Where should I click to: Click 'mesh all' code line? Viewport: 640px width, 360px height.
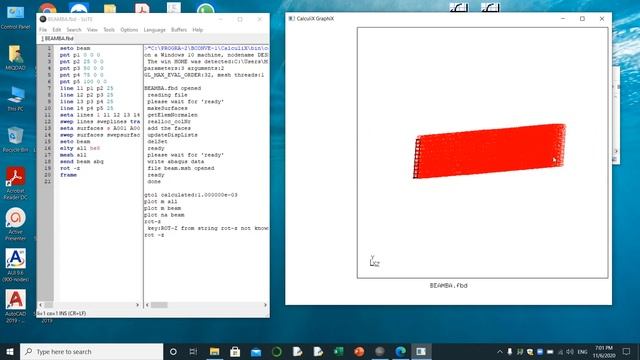(73, 155)
